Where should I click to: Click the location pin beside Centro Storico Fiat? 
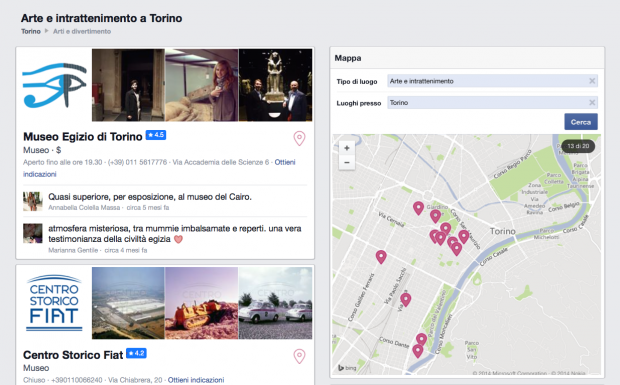click(299, 356)
